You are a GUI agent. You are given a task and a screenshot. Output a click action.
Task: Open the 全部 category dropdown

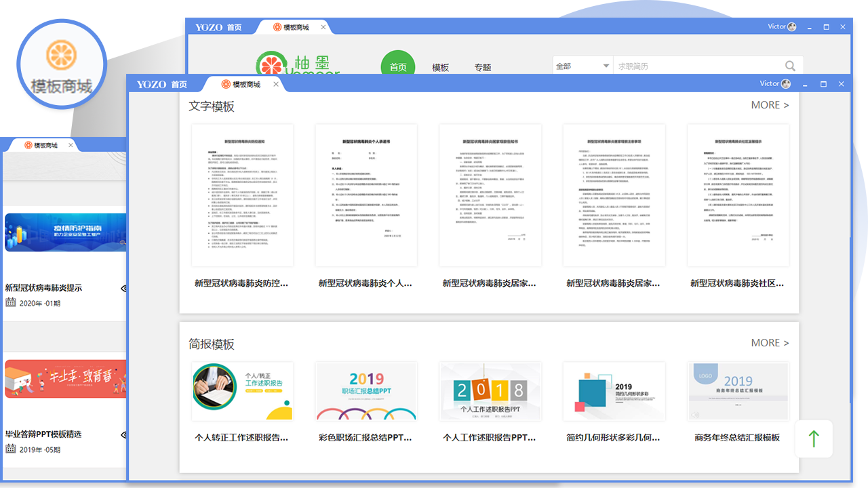click(582, 66)
